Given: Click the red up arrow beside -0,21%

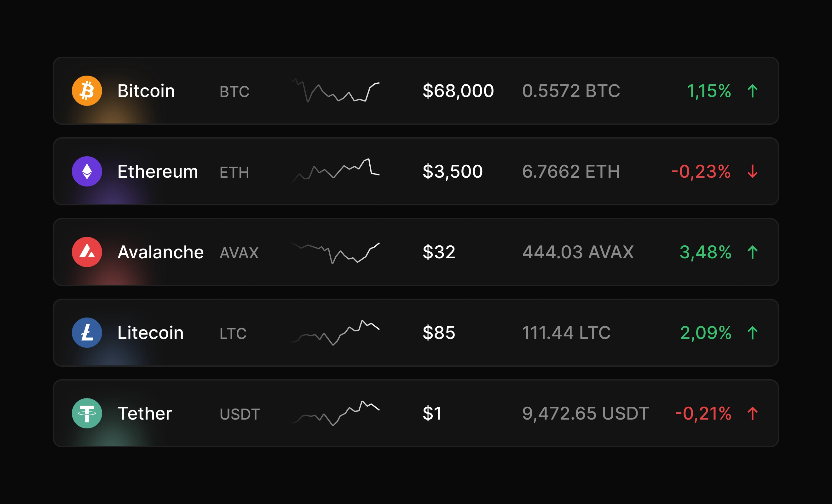Looking at the screenshot, I should (x=752, y=414).
